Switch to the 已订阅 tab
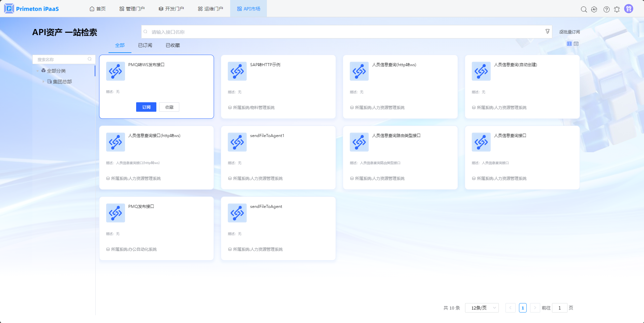644x323 pixels. tap(145, 45)
